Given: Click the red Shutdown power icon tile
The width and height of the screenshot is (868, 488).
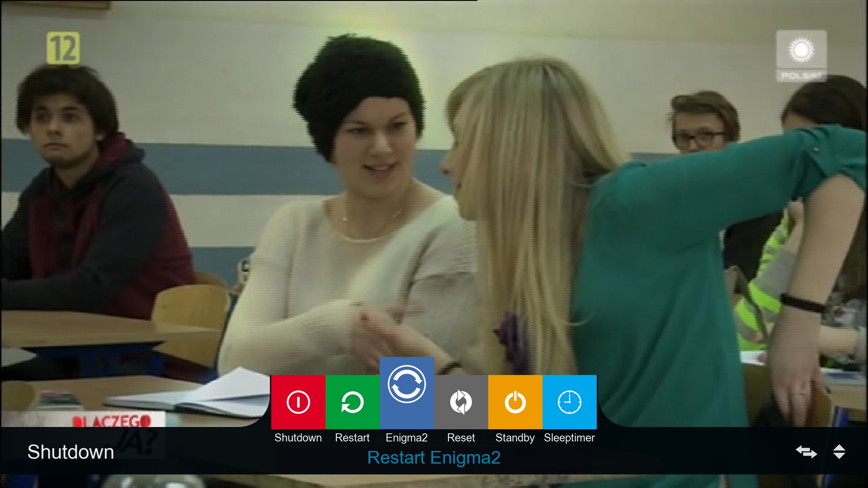Looking at the screenshot, I should point(298,402).
